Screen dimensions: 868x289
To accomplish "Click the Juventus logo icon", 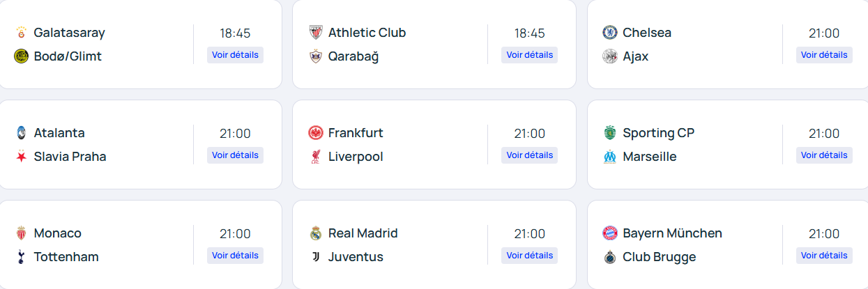I will coord(316,257).
